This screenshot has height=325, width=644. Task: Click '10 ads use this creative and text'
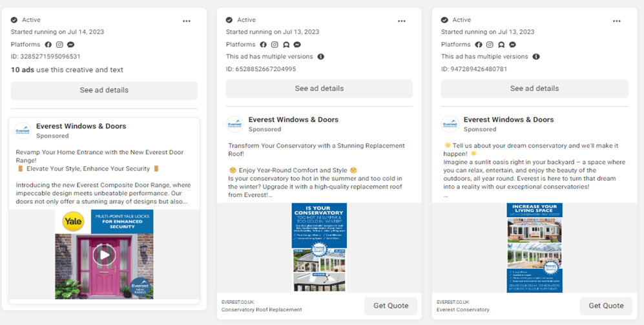click(x=67, y=70)
